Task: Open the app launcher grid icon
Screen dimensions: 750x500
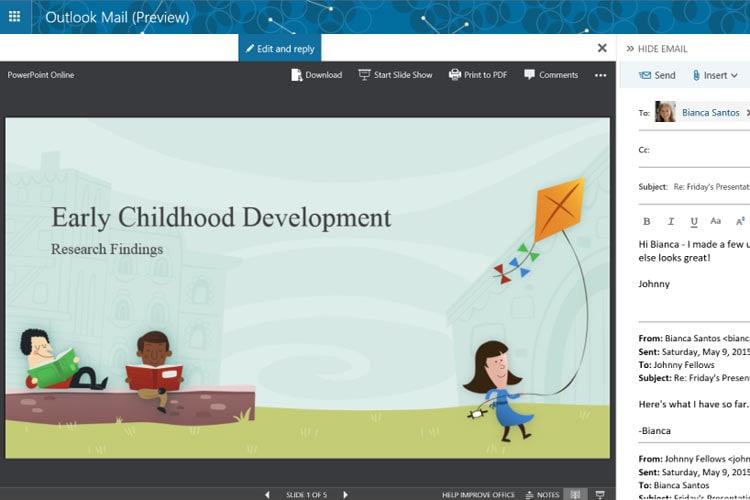Action: click(x=15, y=17)
